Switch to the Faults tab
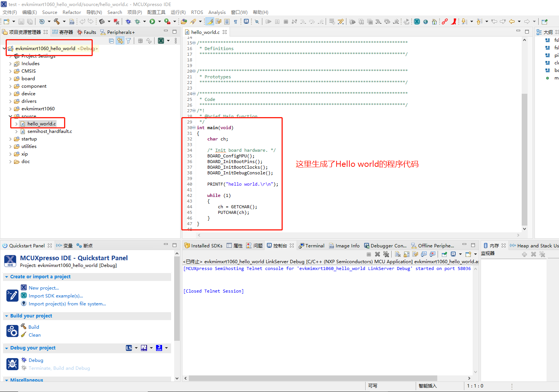The width and height of the screenshot is (559, 392). point(87,32)
